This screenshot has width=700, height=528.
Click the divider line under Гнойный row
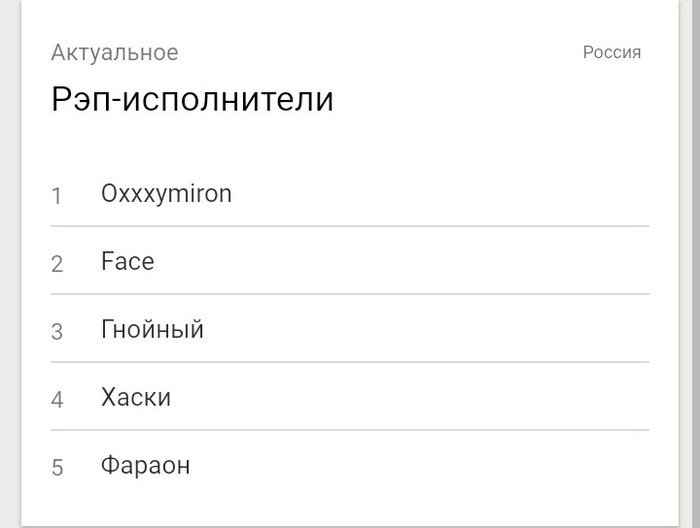350,362
